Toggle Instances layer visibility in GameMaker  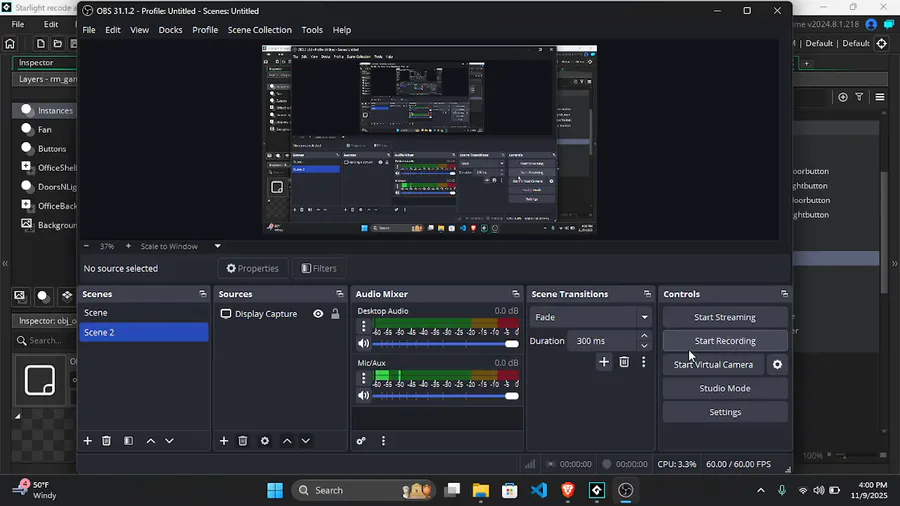[x=26, y=110]
